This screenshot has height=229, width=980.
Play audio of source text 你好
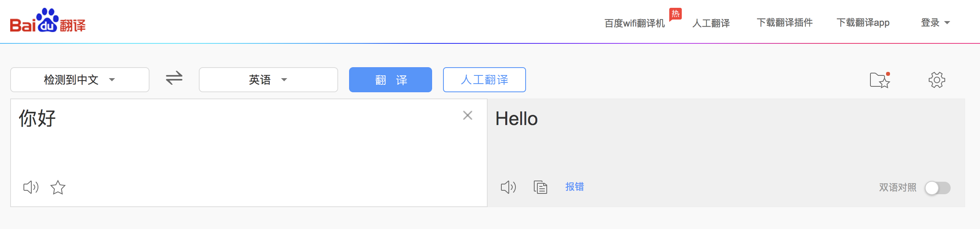point(31,188)
